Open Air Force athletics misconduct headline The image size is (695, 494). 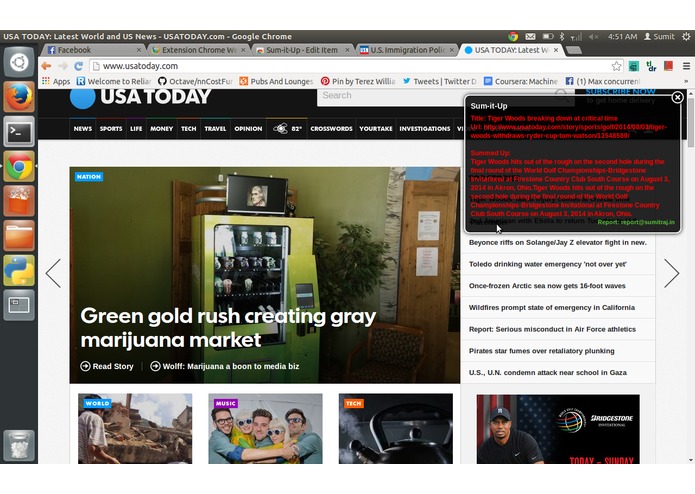click(552, 329)
